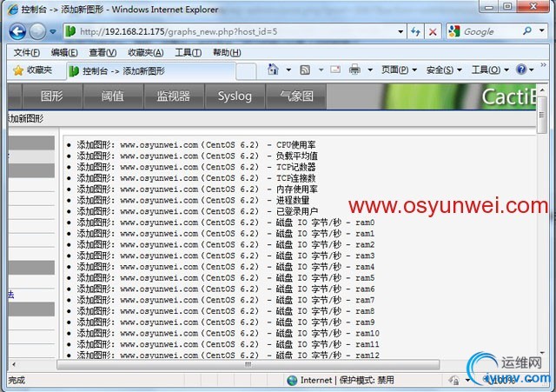The width and height of the screenshot is (556, 392).
Task: Click the vertical scrollbar up arrow
Action: [542, 90]
